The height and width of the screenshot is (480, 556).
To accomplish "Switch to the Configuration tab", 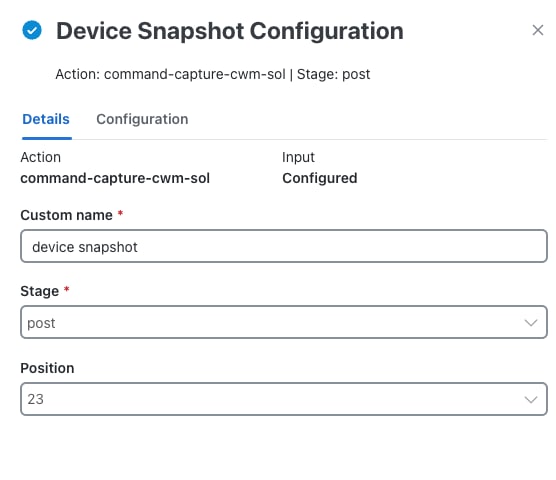I will pos(142,119).
